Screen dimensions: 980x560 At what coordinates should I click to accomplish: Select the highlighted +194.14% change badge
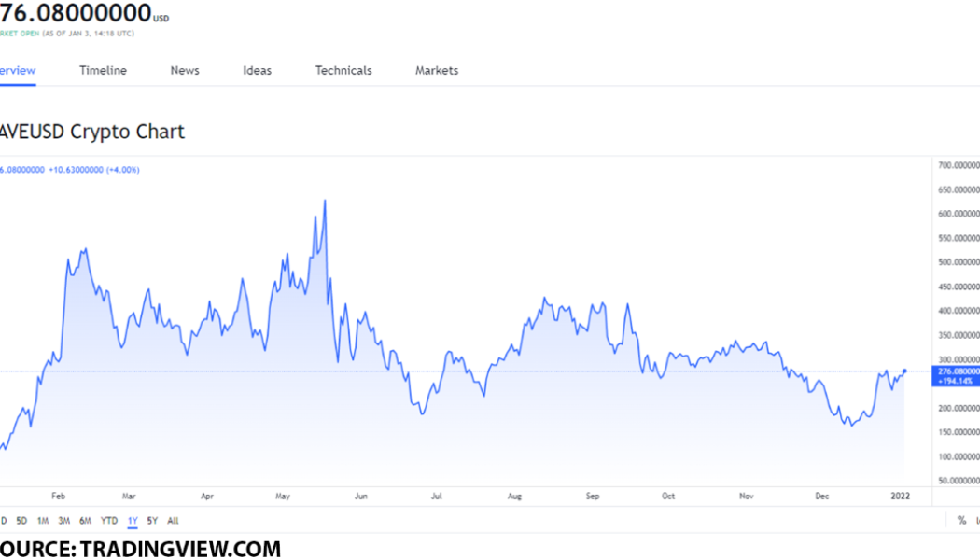click(955, 382)
